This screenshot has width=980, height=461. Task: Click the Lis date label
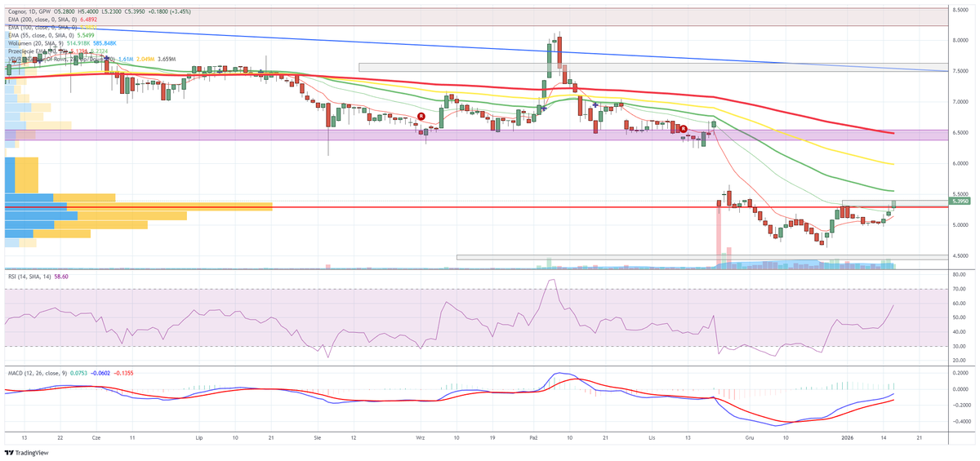pyautogui.click(x=652, y=437)
